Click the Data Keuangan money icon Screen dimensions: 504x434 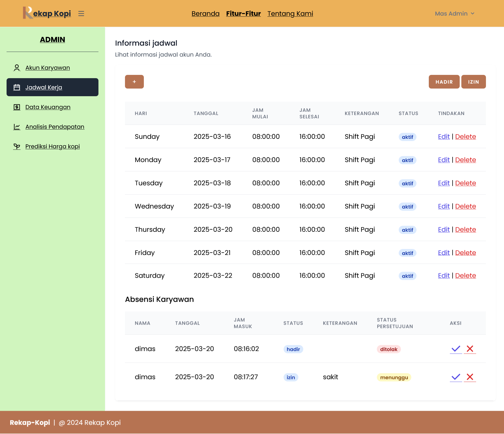17,107
